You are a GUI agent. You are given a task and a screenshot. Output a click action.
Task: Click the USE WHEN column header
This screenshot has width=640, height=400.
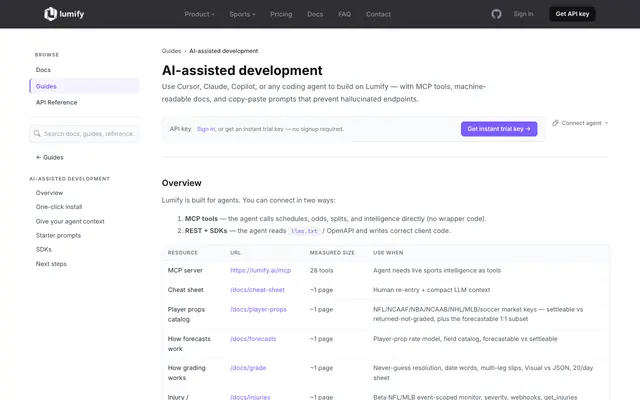pos(388,253)
